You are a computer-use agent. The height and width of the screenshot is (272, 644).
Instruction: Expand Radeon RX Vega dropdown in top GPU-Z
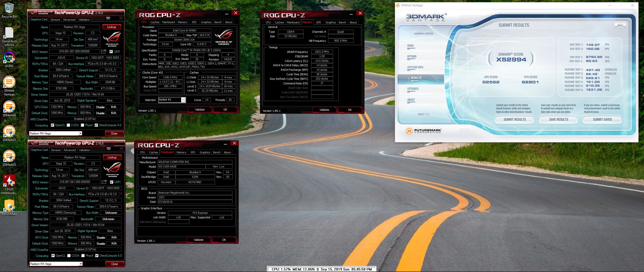click(x=80, y=133)
